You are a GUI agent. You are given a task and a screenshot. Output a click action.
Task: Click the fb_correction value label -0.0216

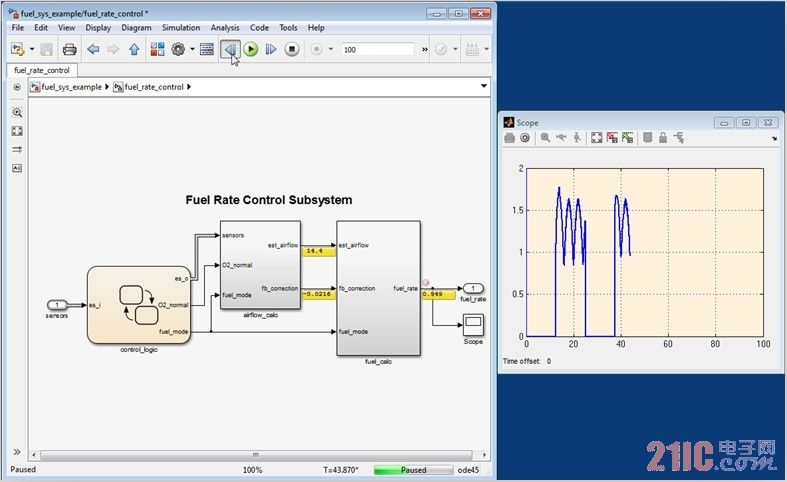(318, 294)
